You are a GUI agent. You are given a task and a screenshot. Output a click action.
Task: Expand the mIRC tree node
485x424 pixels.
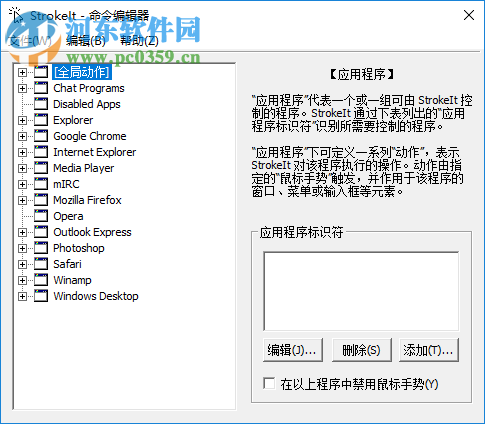pyautogui.click(x=22, y=184)
